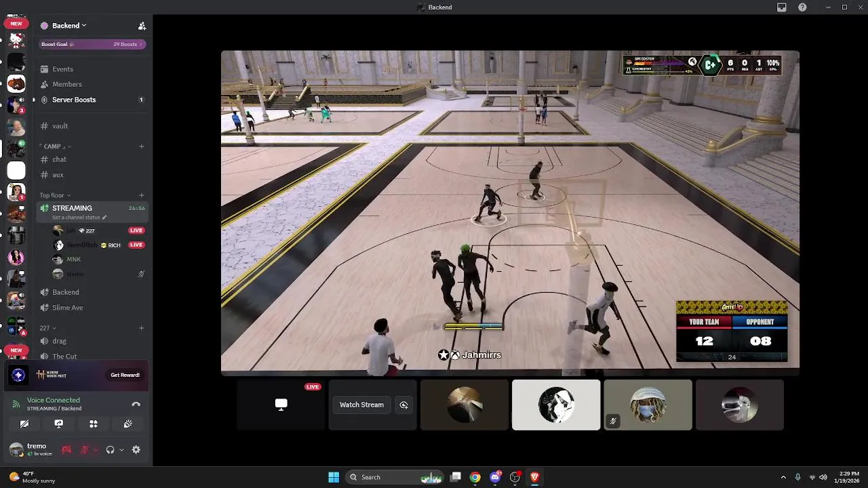The image size is (868, 488).
Task: Open Google Chrome from the taskbar
Action: (x=475, y=477)
